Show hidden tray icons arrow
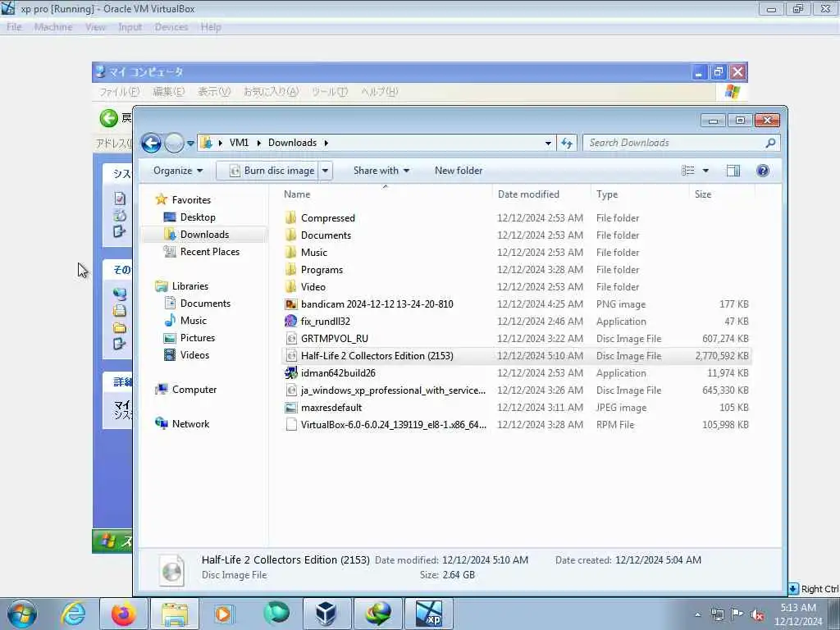840x630 pixels. 697,614
